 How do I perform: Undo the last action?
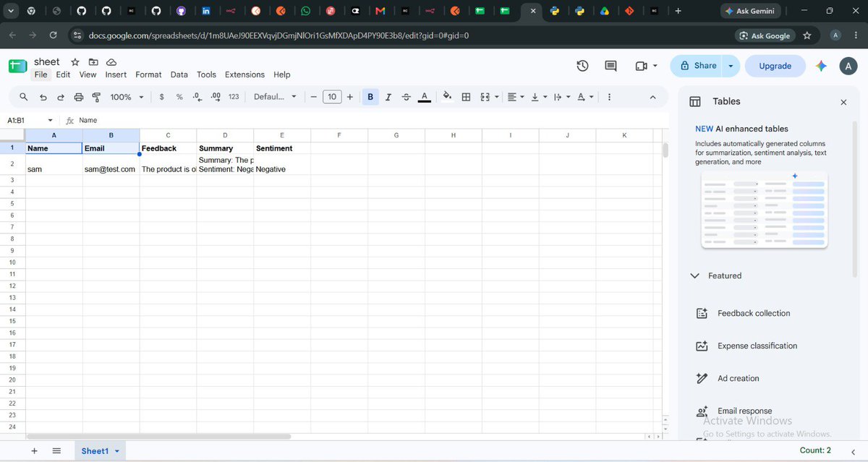[43, 97]
